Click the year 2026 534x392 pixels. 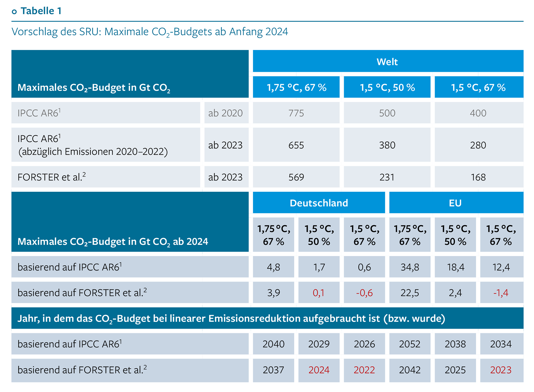364,344
